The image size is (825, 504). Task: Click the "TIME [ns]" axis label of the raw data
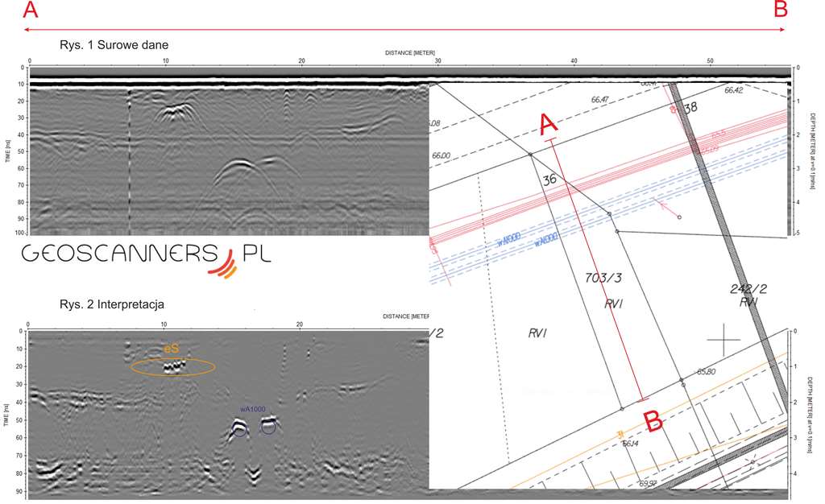point(8,151)
